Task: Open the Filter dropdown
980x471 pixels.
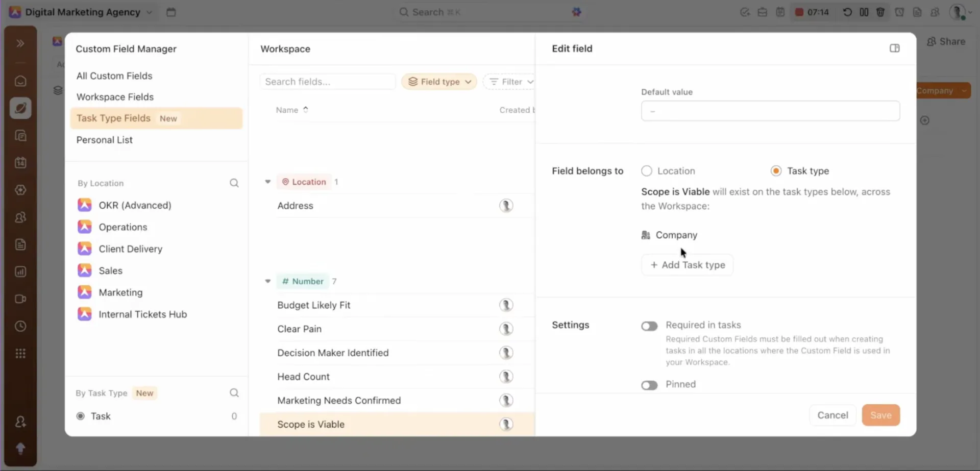Action: [x=509, y=82]
